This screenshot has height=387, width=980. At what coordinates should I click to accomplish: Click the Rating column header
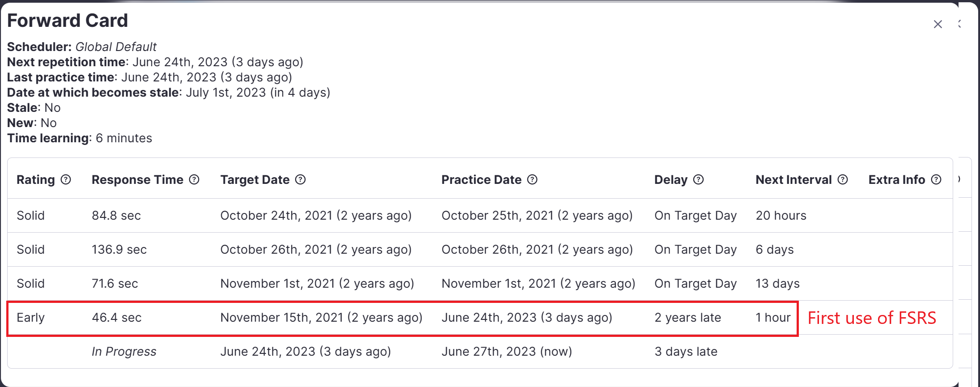[36, 179]
